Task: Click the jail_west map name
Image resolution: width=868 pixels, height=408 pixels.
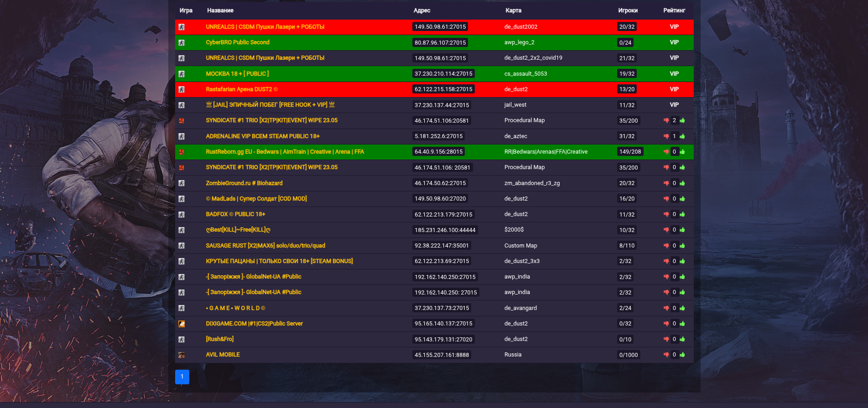Action: pos(515,105)
